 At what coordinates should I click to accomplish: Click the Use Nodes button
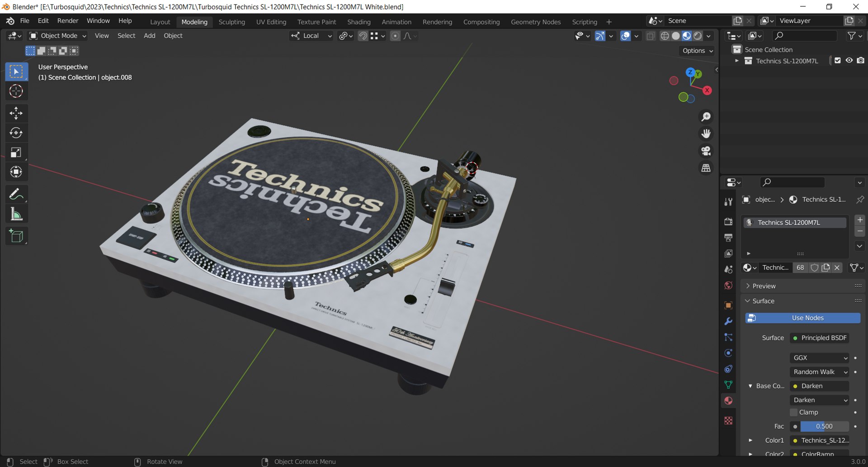coord(803,318)
